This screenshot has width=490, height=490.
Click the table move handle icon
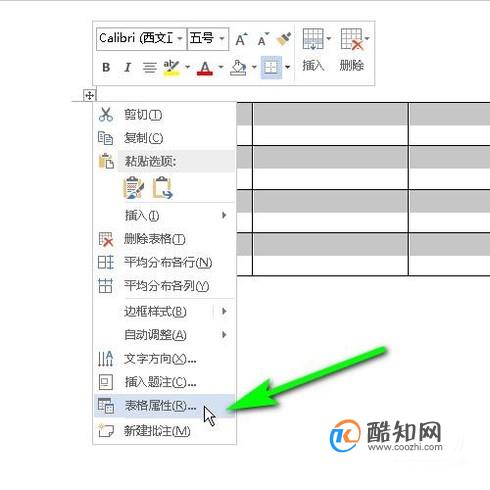[x=89, y=96]
